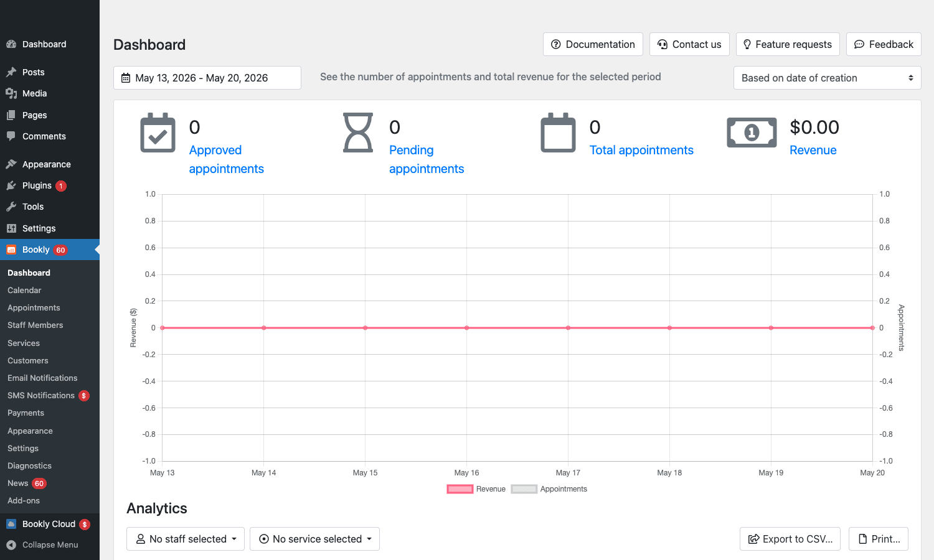Click the Bookly calendar icon in sidebar

point(11,250)
